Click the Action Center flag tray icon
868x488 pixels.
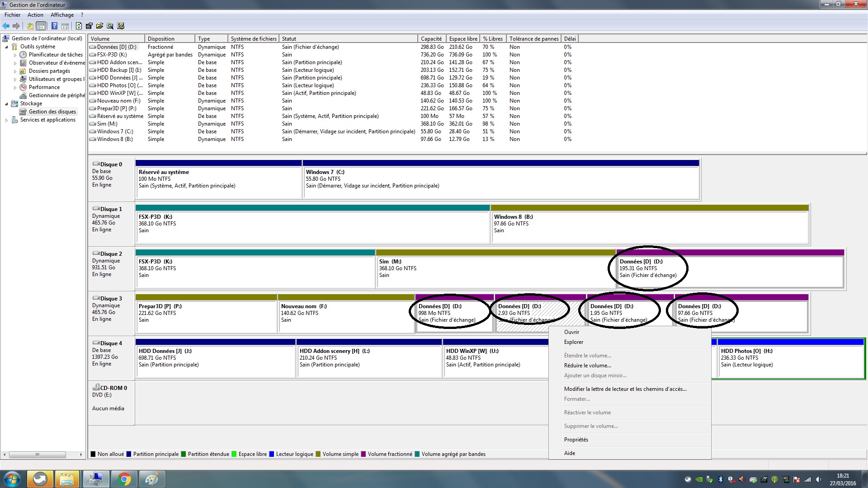(797, 479)
